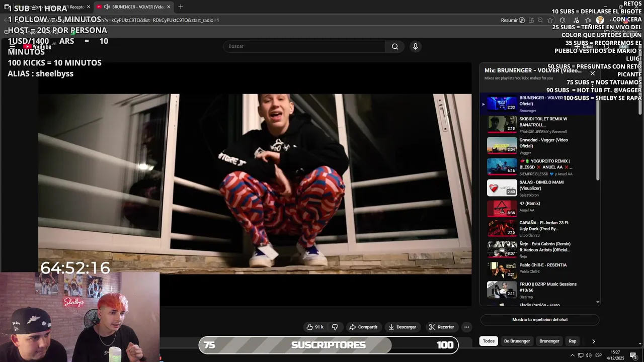Click Mostrar la repetición del chat
This screenshot has width=644, height=362.
point(540,320)
